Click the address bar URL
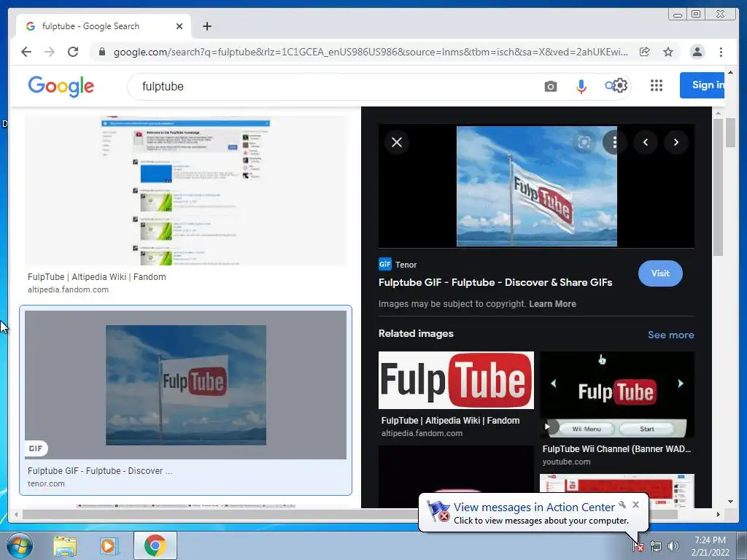Image resolution: width=747 pixels, height=560 pixels. [371, 52]
